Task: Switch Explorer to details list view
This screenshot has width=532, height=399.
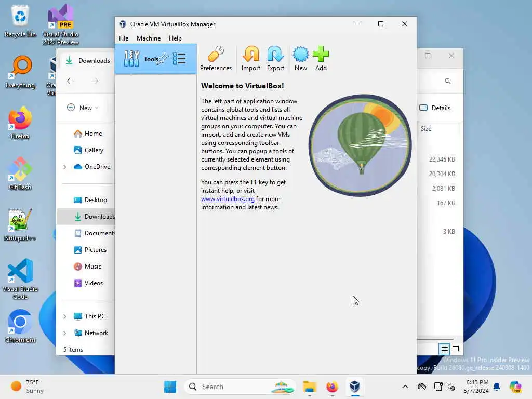Action: click(x=444, y=349)
